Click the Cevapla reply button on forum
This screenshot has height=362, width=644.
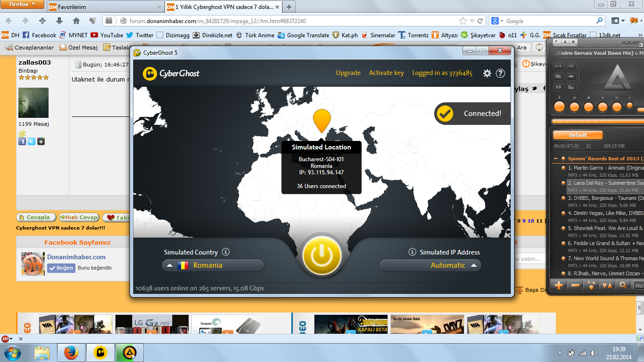click(36, 217)
